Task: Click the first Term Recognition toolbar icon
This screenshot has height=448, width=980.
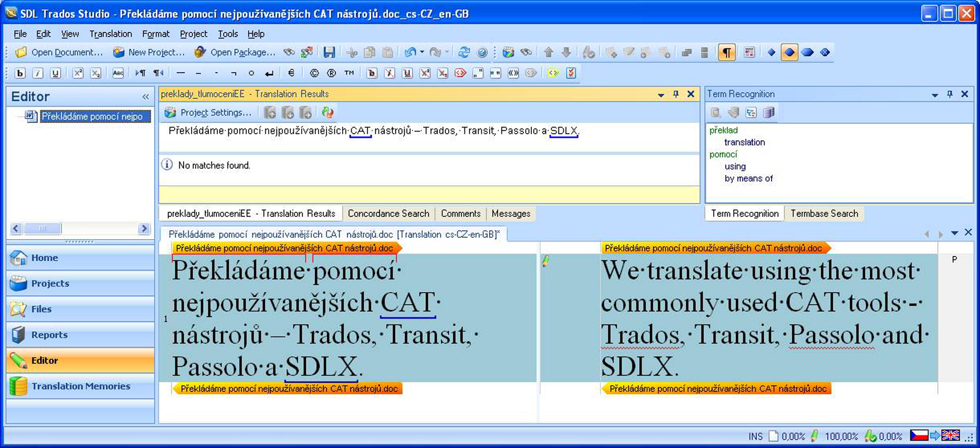Action: (715, 113)
